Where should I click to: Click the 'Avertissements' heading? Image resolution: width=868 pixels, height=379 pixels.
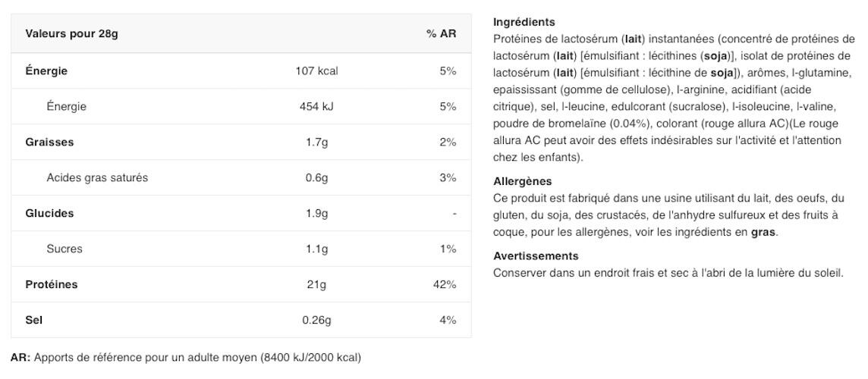pyautogui.click(x=536, y=256)
